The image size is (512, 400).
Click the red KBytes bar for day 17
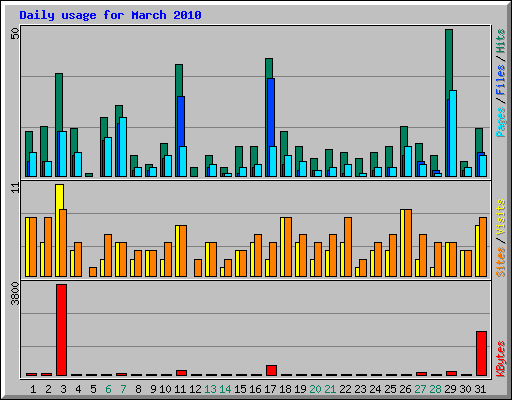pos(271,371)
